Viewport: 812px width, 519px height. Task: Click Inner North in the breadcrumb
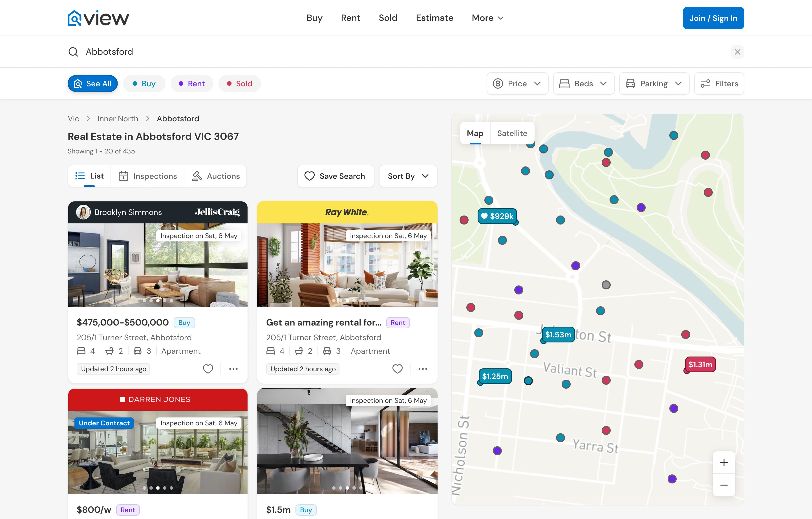coord(118,119)
